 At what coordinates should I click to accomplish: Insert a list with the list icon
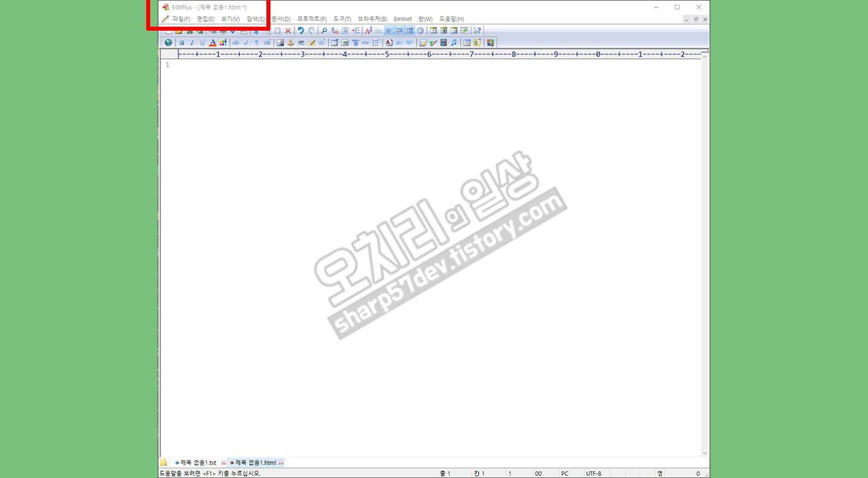(375, 43)
